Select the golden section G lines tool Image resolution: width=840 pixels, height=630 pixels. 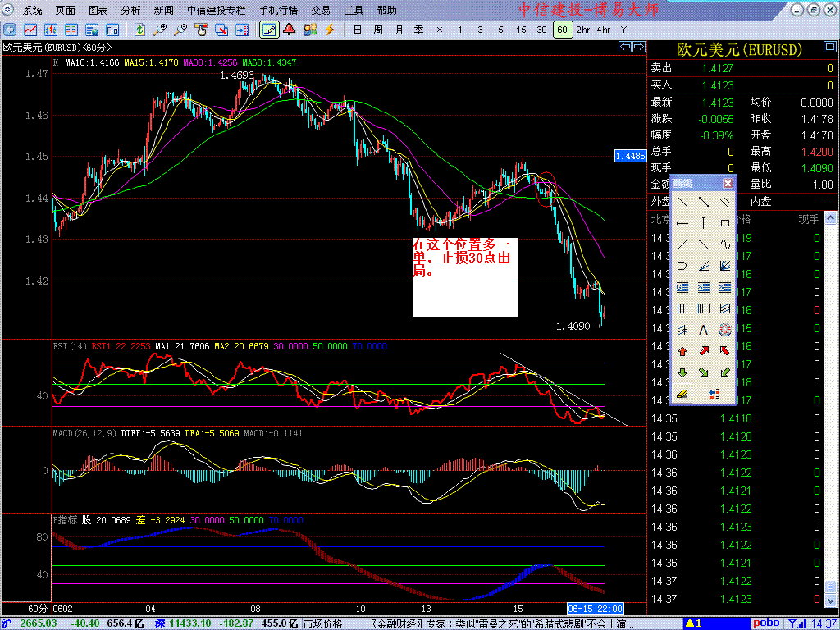pyautogui.click(x=682, y=287)
